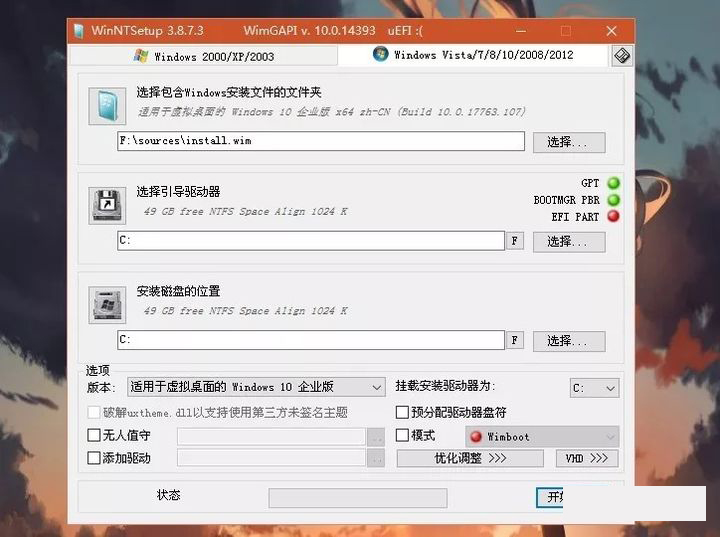The image size is (720, 537).
Task: Expand the mount drive letter C: dropdown
Action: [594, 387]
